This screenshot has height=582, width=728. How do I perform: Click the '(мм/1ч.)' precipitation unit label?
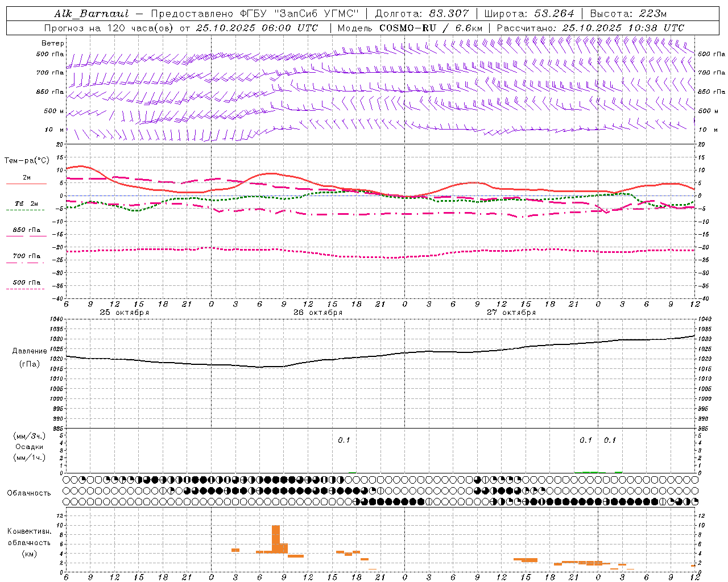(x=30, y=458)
